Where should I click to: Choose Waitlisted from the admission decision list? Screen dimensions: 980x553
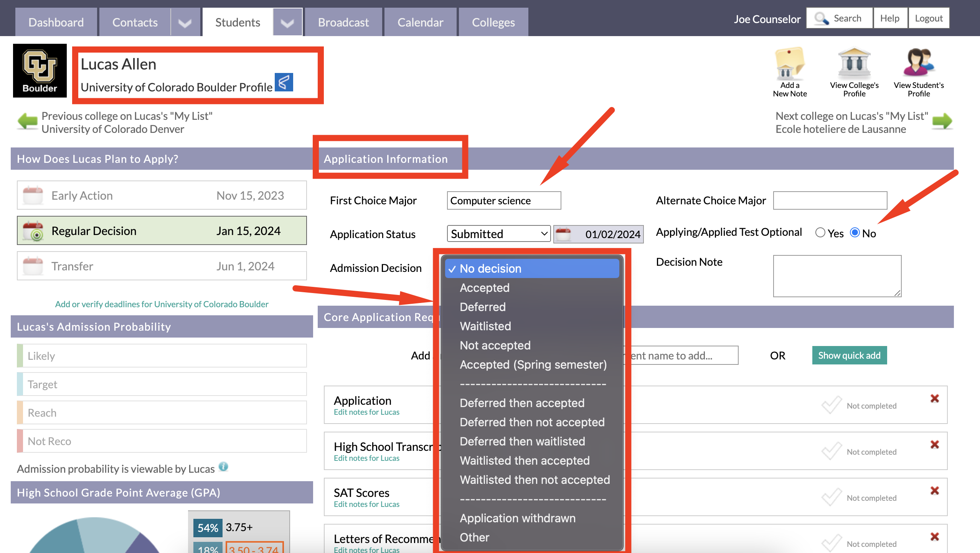click(x=485, y=326)
